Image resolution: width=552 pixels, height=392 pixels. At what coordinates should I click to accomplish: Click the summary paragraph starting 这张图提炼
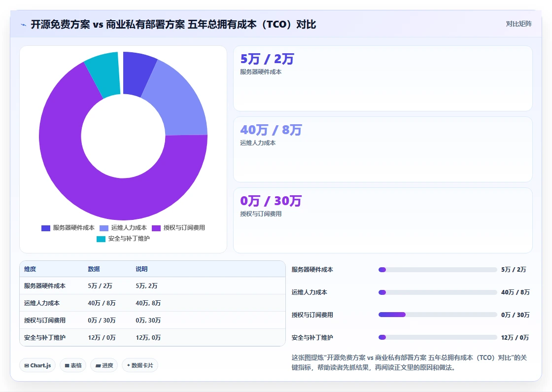(x=409, y=362)
